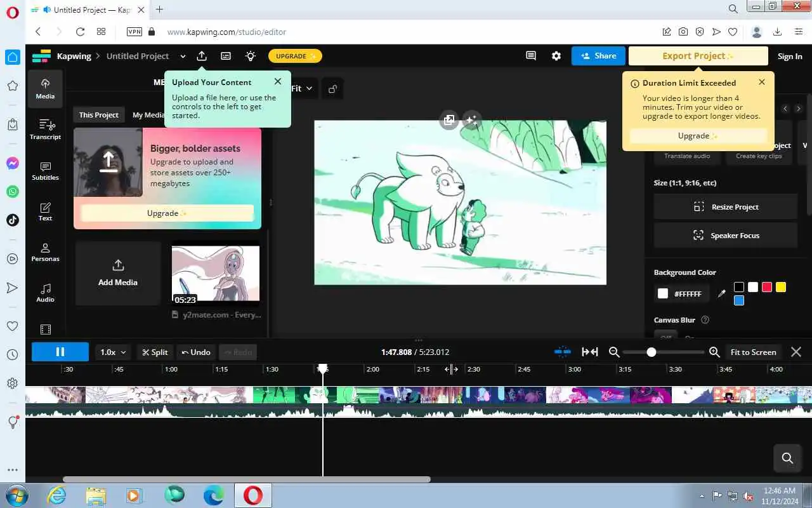812x508 pixels.
Task: Click the lightbulb tips icon in top bar
Action: (x=251, y=56)
